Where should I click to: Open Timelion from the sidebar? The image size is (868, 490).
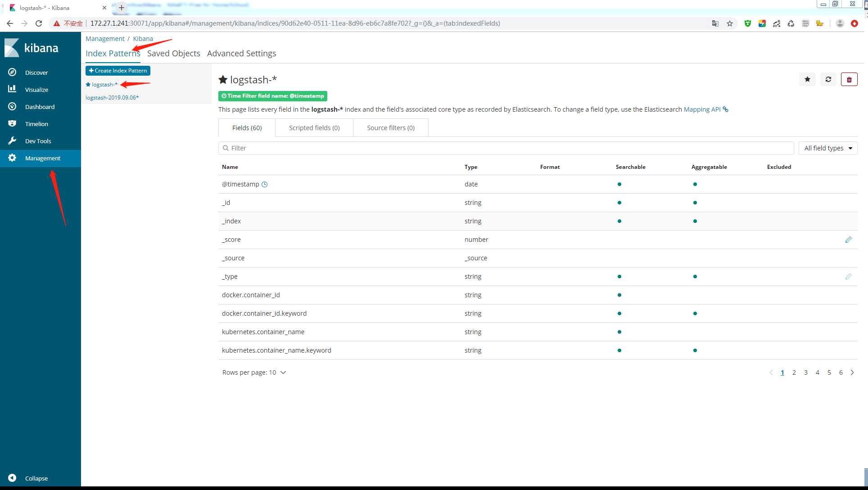[36, 124]
